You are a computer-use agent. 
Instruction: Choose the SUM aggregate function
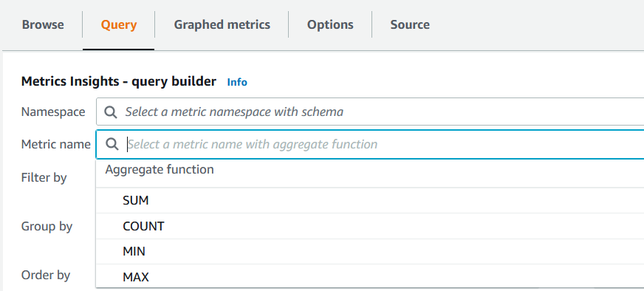(x=370, y=201)
